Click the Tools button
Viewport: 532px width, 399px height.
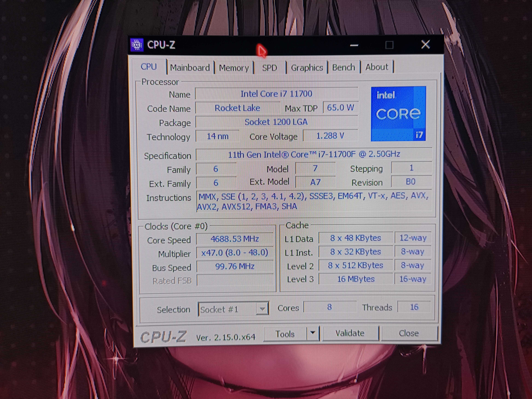pyautogui.click(x=285, y=334)
